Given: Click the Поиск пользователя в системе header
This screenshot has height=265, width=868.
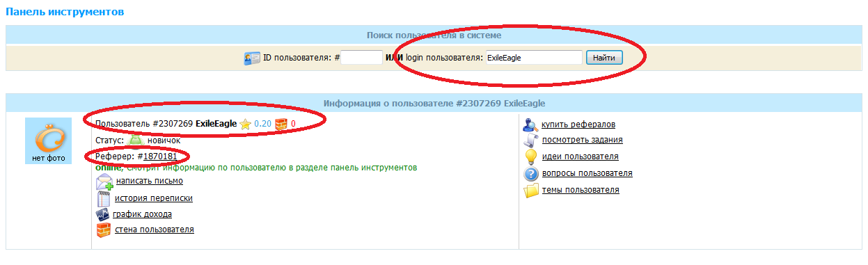Looking at the screenshot, I should (434, 35).
